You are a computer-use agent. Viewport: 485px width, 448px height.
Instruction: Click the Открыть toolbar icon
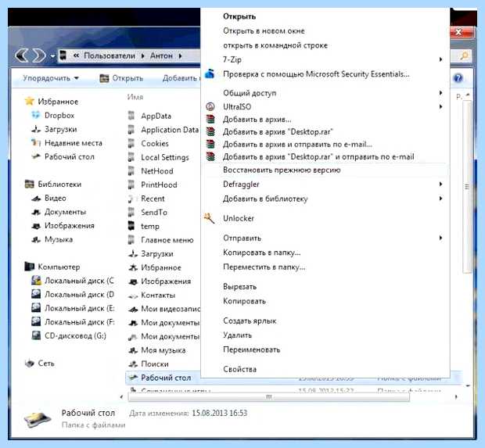point(104,78)
